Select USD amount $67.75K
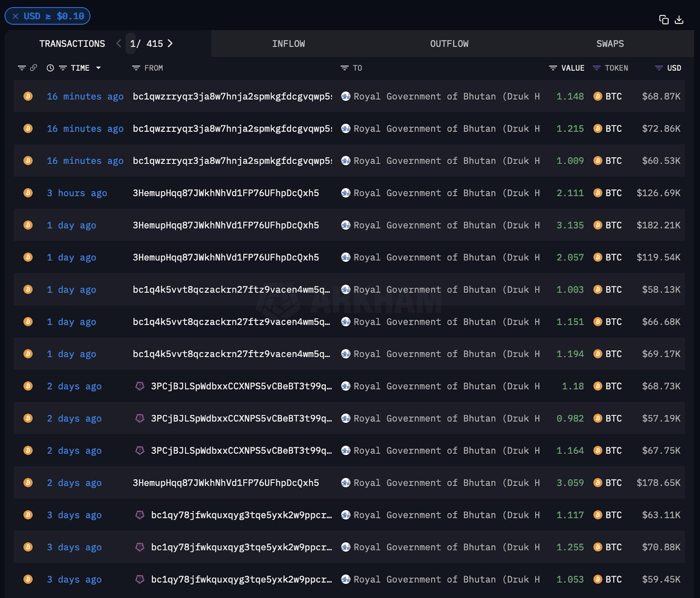The width and height of the screenshot is (700, 598). (x=661, y=450)
